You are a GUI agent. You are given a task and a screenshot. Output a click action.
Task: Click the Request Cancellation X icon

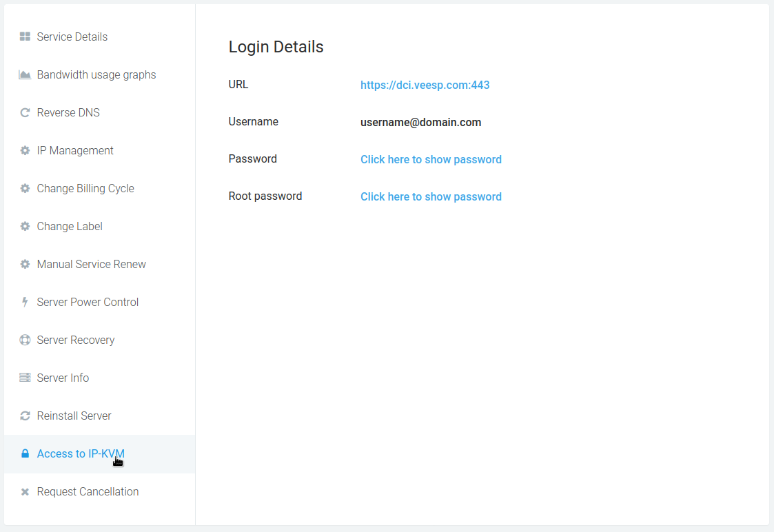(x=25, y=491)
